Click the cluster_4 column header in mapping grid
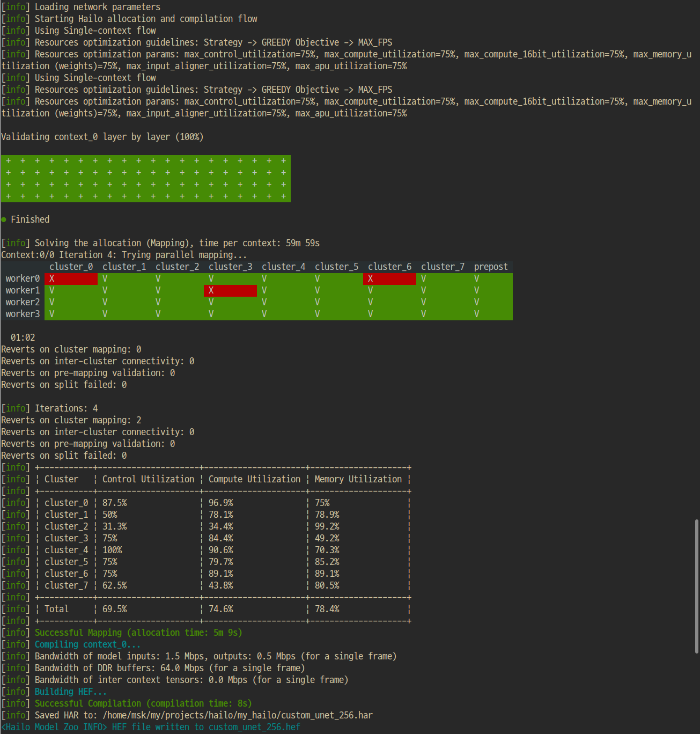Screen dimensions: 700x734 tap(283, 267)
